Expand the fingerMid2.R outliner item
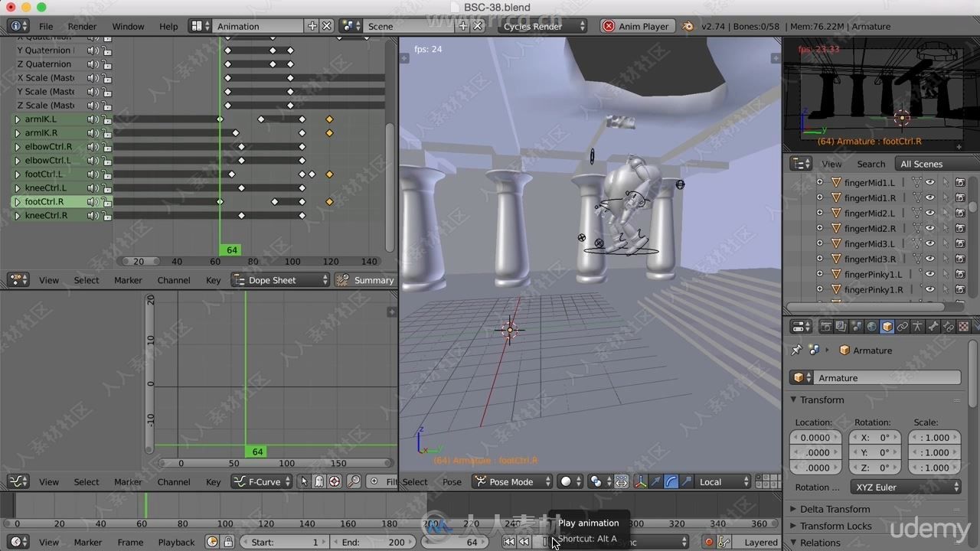The height and width of the screenshot is (551, 980). 819,228
